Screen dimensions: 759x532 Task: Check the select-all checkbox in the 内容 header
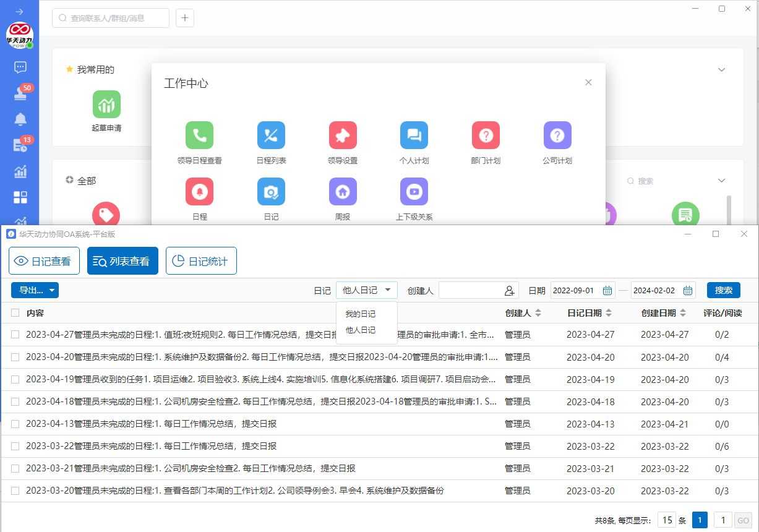tap(15, 313)
